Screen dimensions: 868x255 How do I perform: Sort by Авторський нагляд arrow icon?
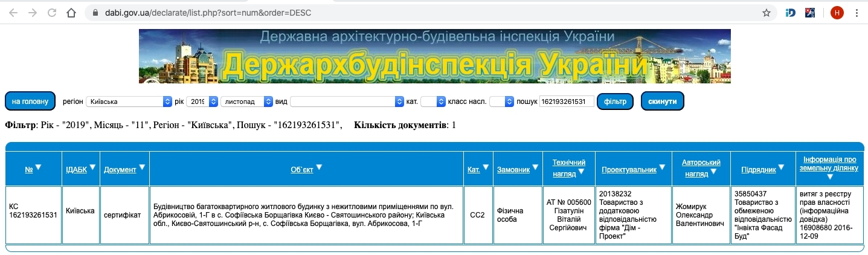click(x=713, y=172)
